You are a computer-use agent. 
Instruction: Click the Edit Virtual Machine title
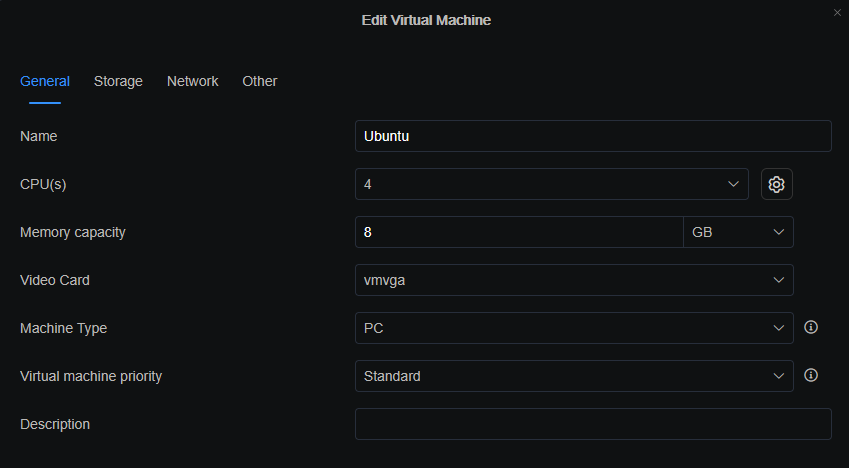(426, 20)
